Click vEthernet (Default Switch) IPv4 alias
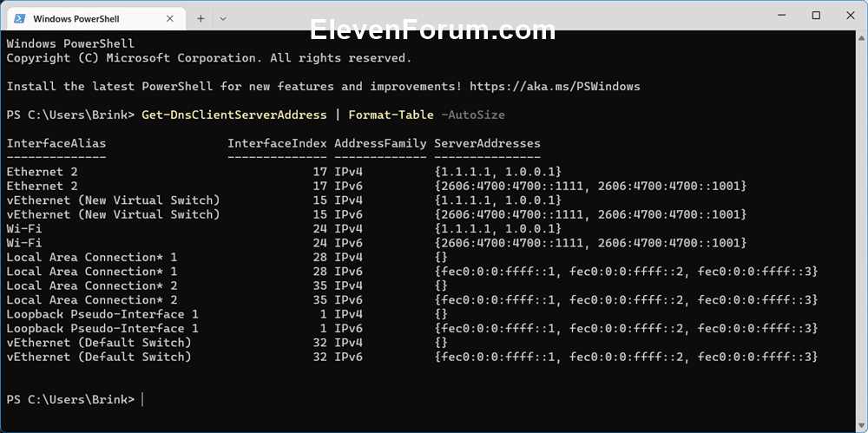This screenshot has height=433, width=868. (x=99, y=343)
